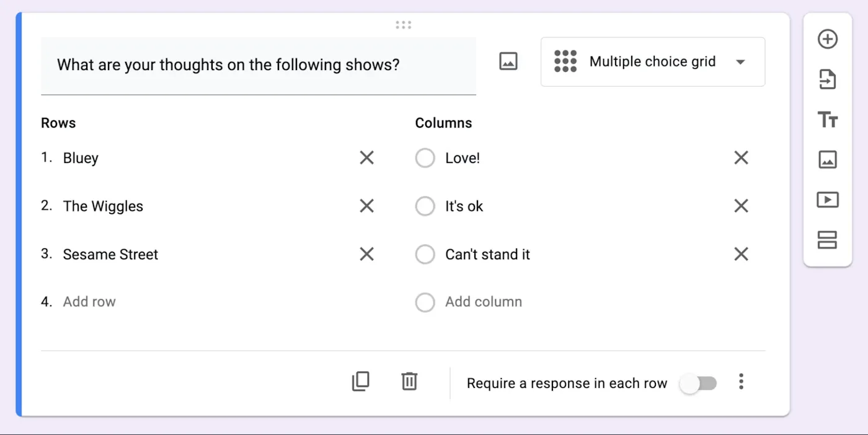Edit The Wiggles row label
868x435 pixels.
pos(103,206)
